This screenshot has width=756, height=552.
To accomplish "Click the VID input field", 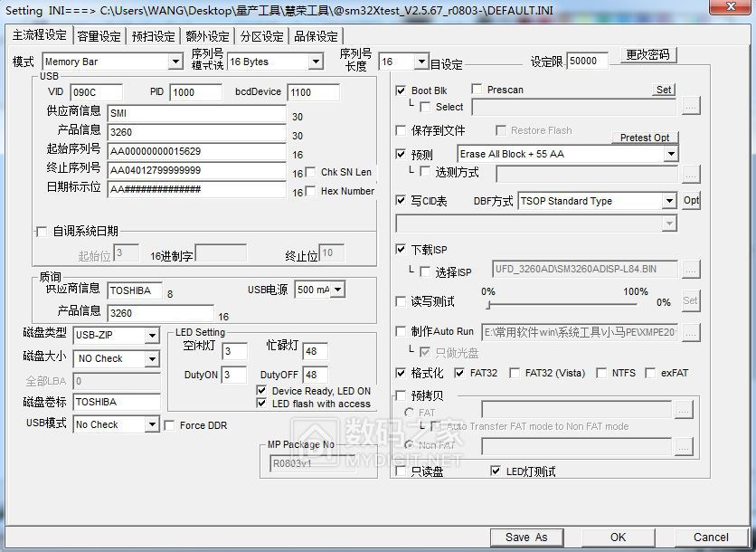I will pyautogui.click(x=96, y=93).
